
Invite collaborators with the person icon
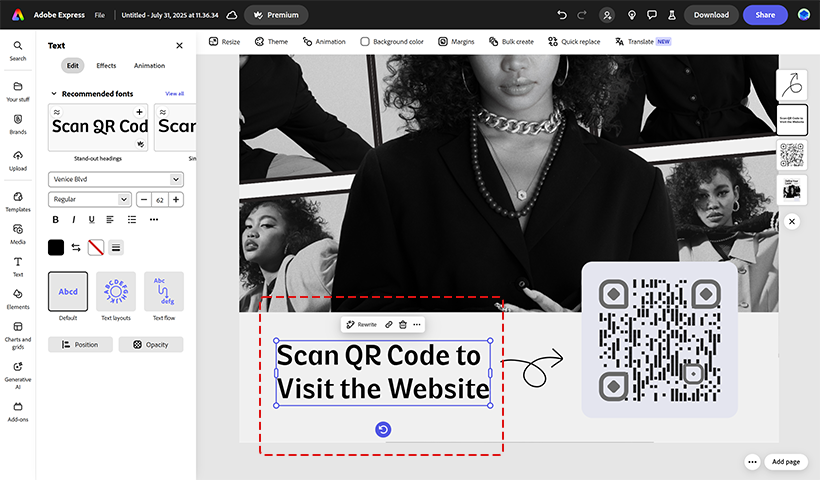pos(607,15)
